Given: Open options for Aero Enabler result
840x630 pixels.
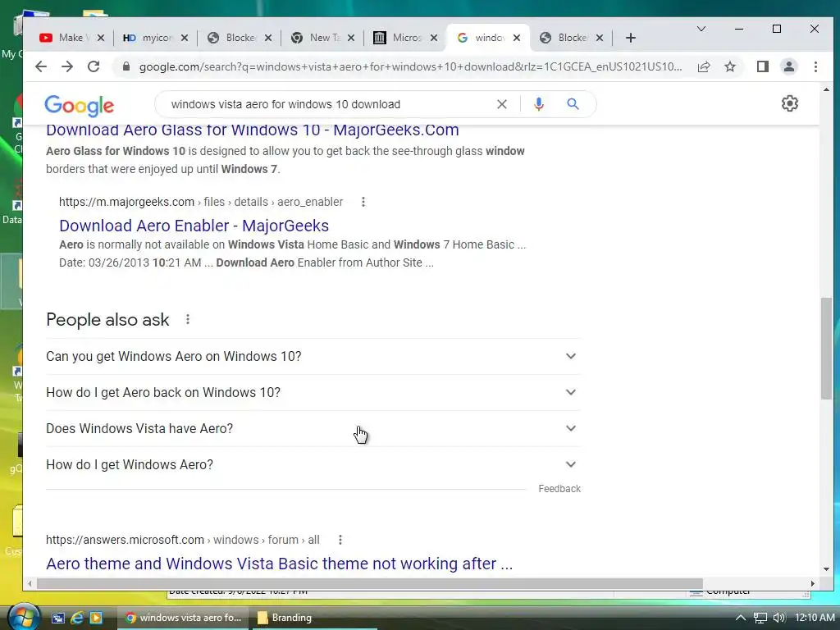Looking at the screenshot, I should [x=363, y=202].
